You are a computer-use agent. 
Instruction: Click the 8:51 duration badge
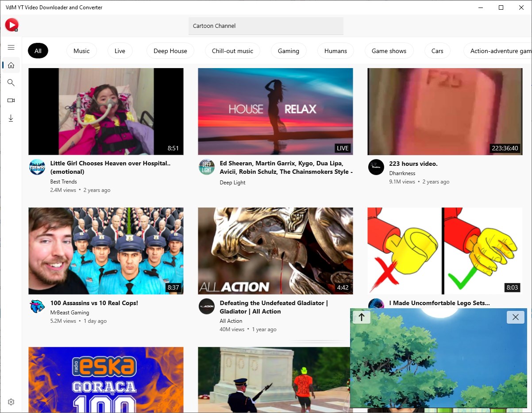coord(173,148)
